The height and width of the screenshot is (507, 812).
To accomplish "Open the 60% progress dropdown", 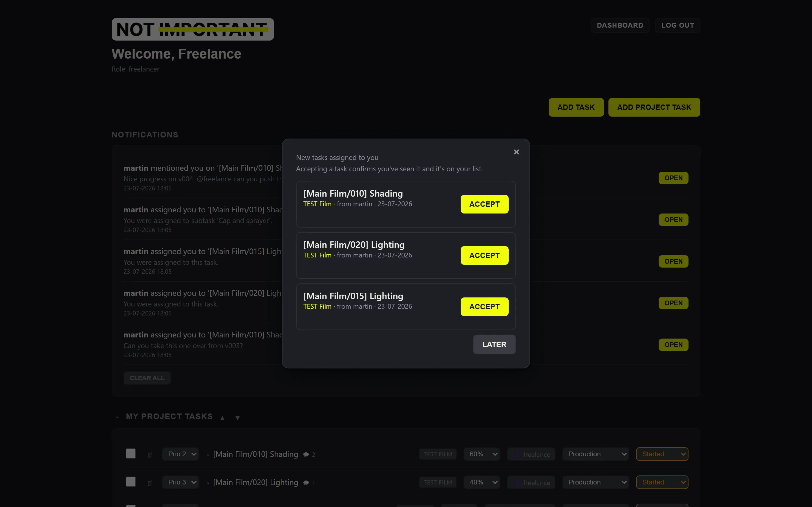I will (x=482, y=454).
